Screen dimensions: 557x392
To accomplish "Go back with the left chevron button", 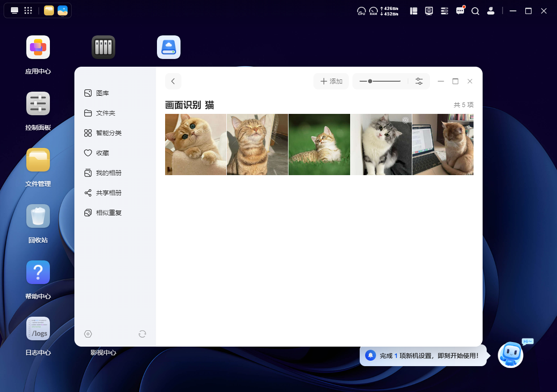I will click(173, 81).
